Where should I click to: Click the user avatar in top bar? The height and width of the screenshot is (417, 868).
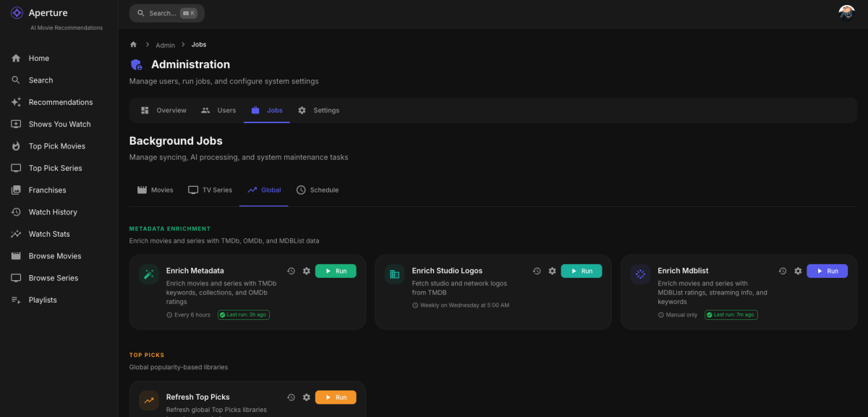[846, 13]
